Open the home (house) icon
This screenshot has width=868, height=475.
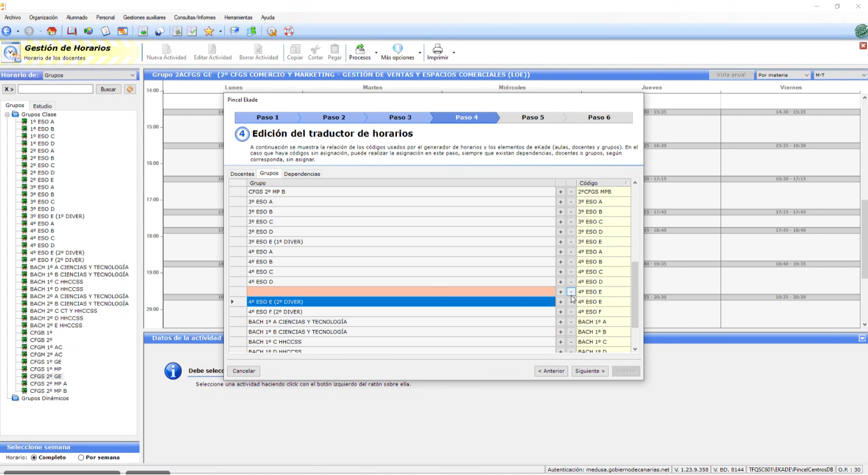[x=52, y=31]
